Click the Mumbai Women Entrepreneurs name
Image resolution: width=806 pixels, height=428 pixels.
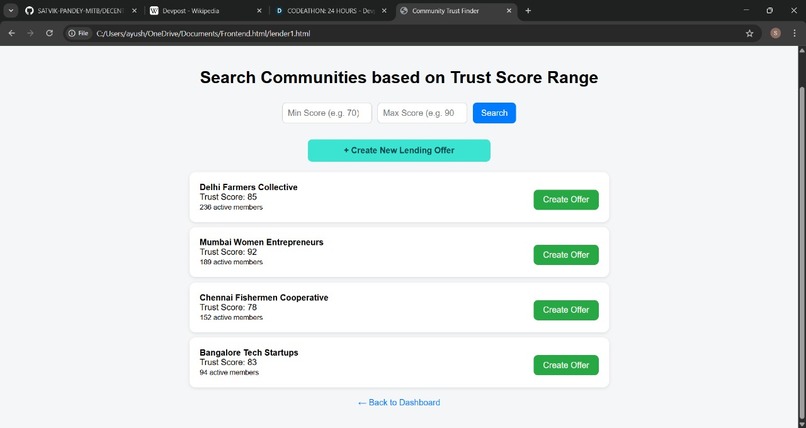[x=261, y=242]
